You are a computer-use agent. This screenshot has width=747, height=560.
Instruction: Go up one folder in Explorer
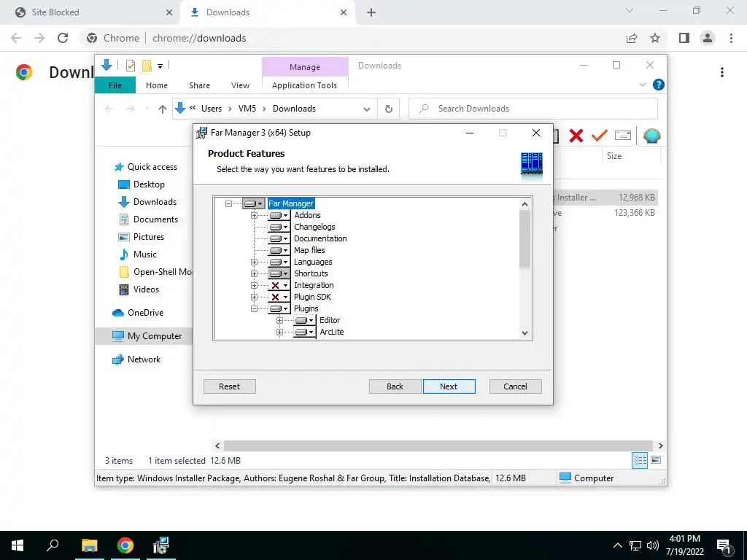point(163,109)
